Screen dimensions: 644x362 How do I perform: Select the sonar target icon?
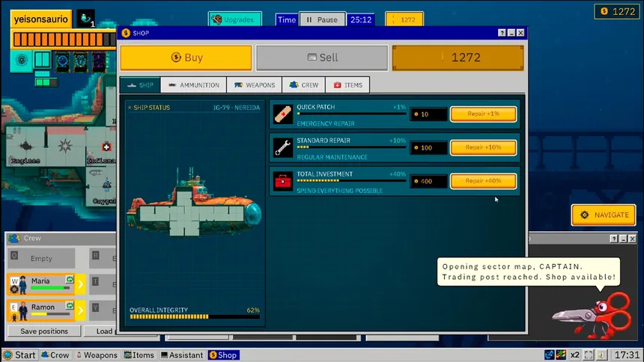pyautogui.click(x=22, y=61)
